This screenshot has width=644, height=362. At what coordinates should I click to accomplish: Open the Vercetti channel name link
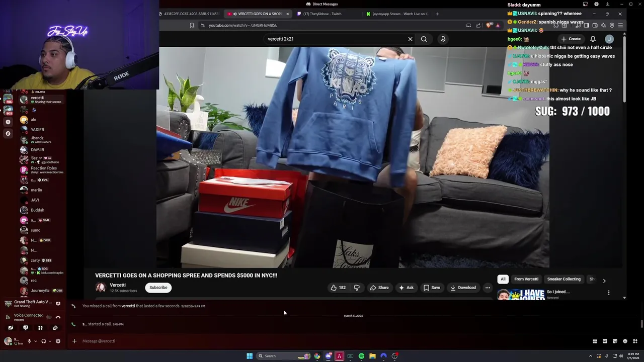tap(118, 285)
